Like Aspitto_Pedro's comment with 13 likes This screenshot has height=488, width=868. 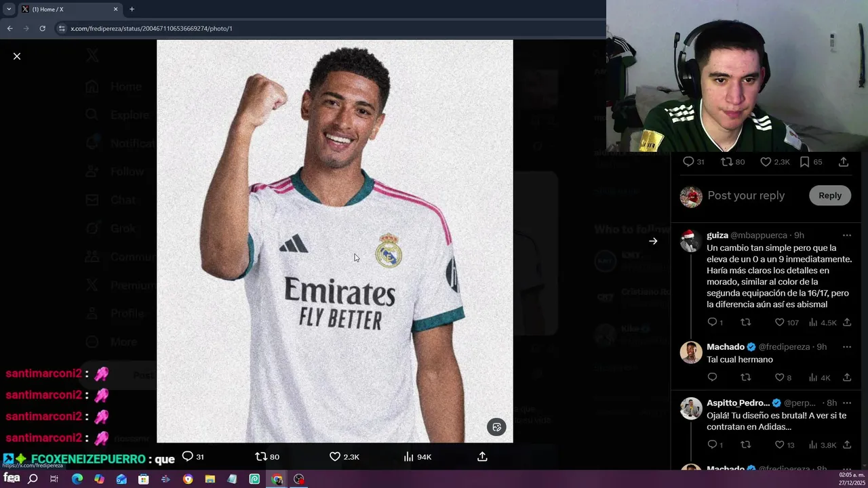(785, 445)
